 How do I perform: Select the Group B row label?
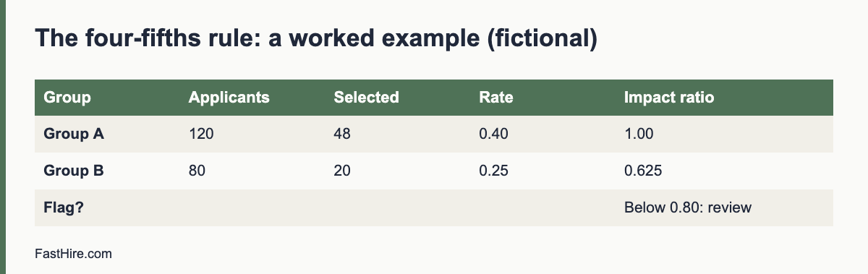[74, 171]
